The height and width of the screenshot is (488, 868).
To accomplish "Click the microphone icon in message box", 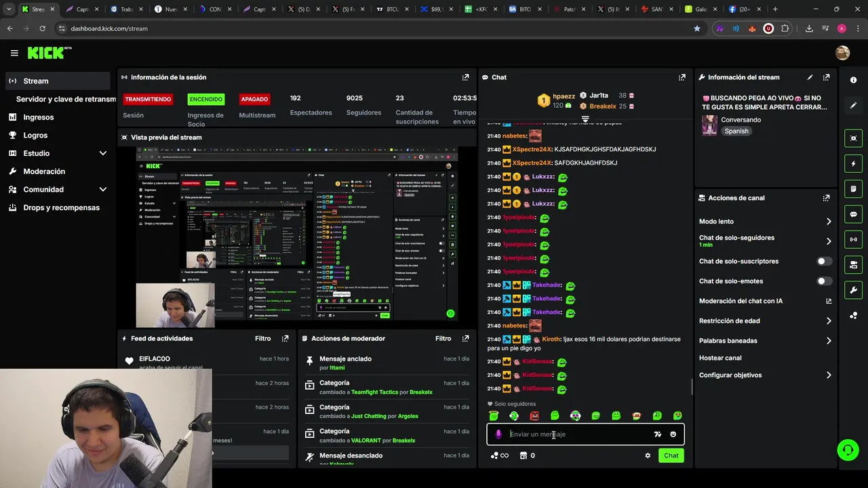I will 498,434.
